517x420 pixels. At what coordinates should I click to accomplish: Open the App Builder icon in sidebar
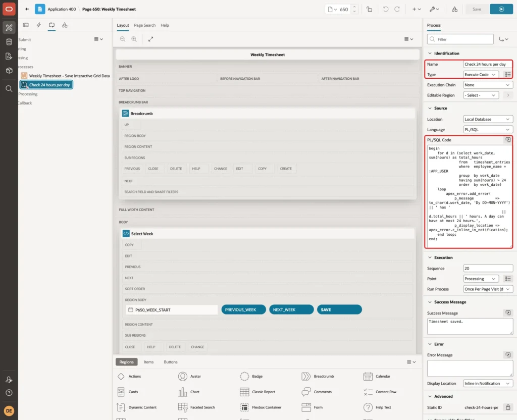click(x=9, y=28)
